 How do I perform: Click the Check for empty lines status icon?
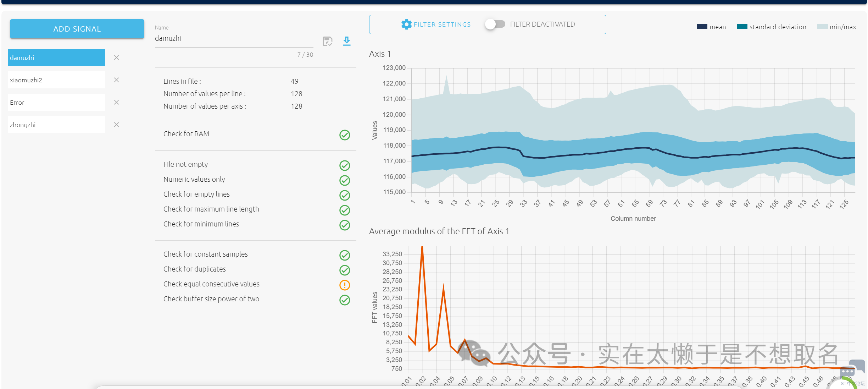point(345,195)
